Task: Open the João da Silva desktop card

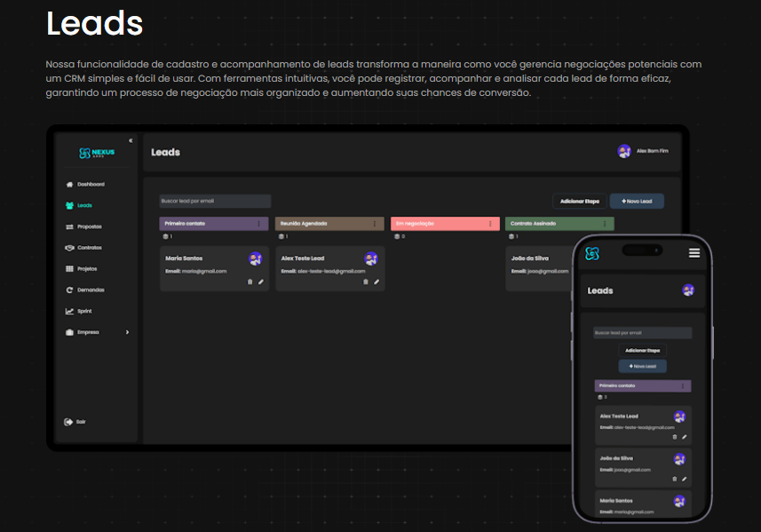Action: (539, 268)
